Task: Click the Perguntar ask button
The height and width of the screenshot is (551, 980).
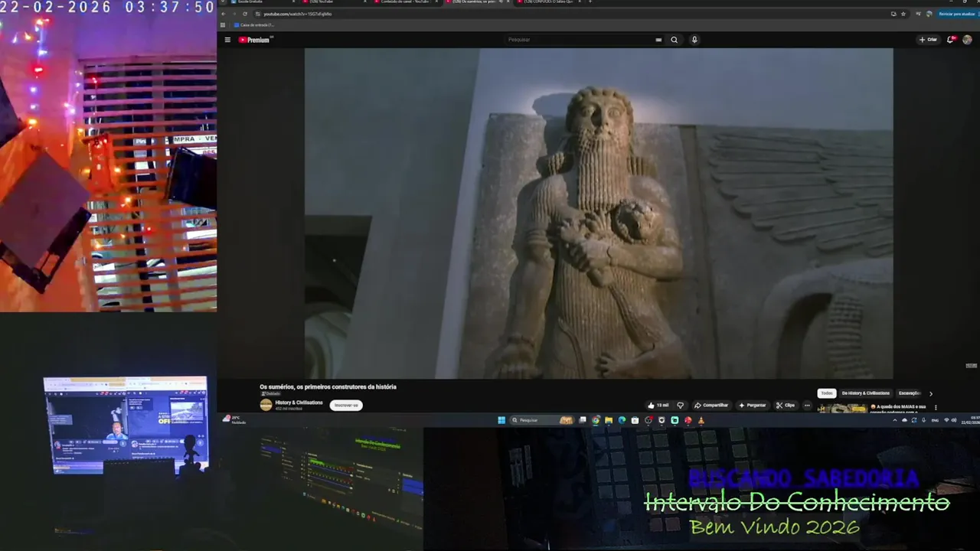Action: (x=753, y=406)
